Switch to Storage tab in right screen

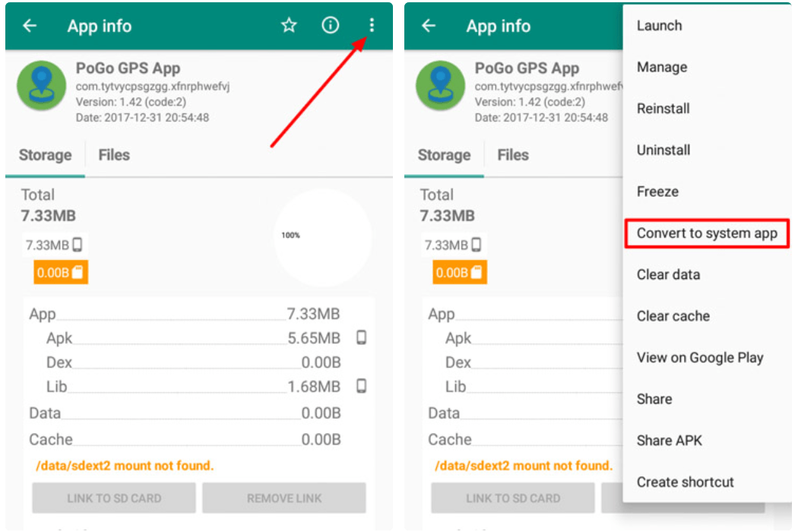445,155
